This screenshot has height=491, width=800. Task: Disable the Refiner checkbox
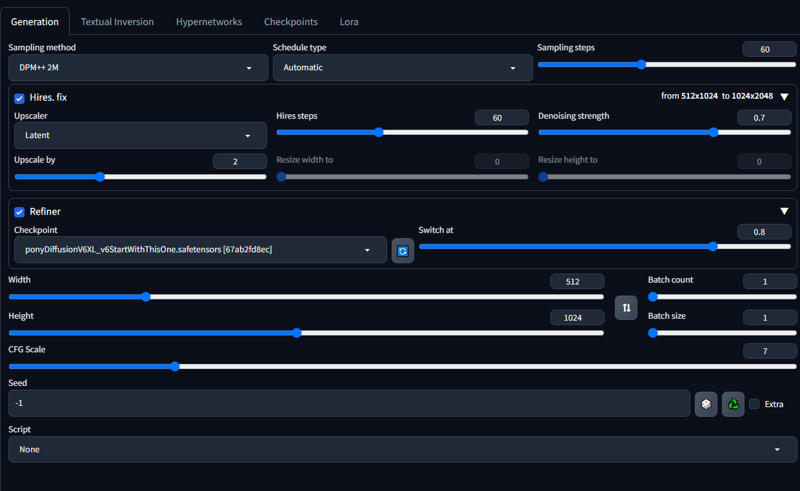click(19, 212)
